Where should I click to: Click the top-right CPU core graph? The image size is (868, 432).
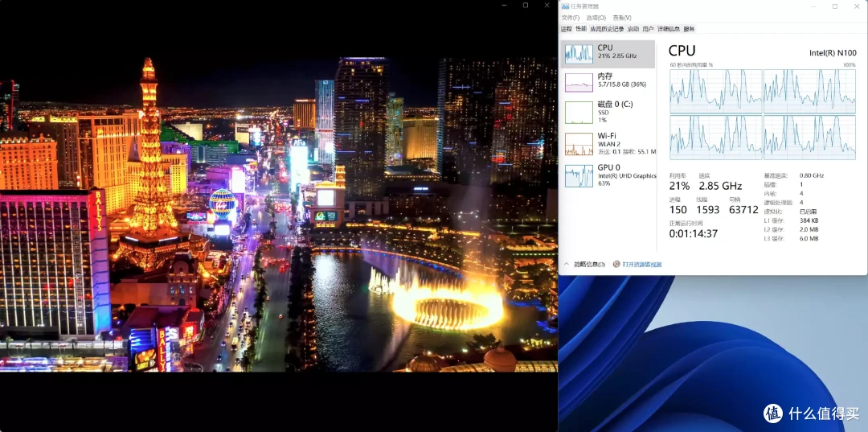809,92
